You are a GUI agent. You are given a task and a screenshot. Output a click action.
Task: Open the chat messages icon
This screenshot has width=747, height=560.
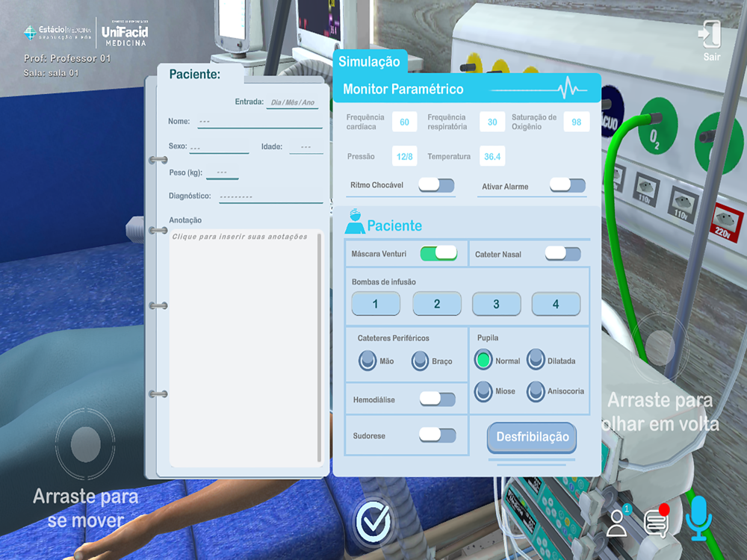[x=657, y=521]
